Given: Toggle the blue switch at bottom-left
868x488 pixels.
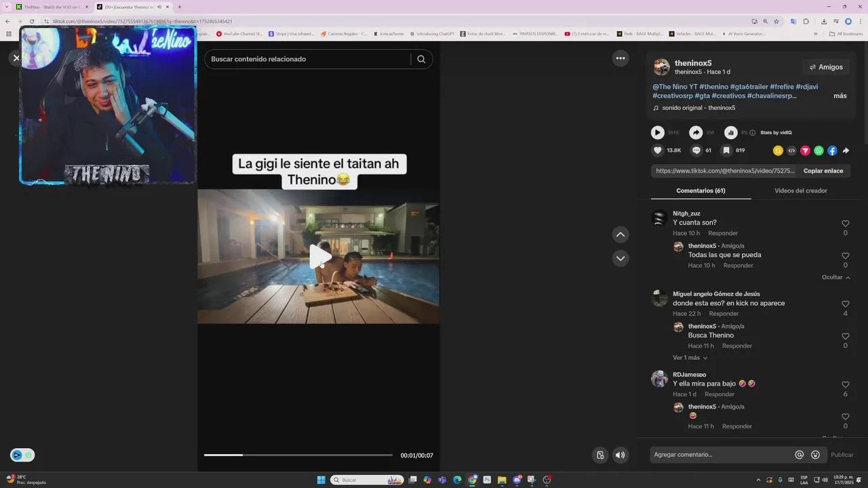Looking at the screenshot, I should 22,455.
